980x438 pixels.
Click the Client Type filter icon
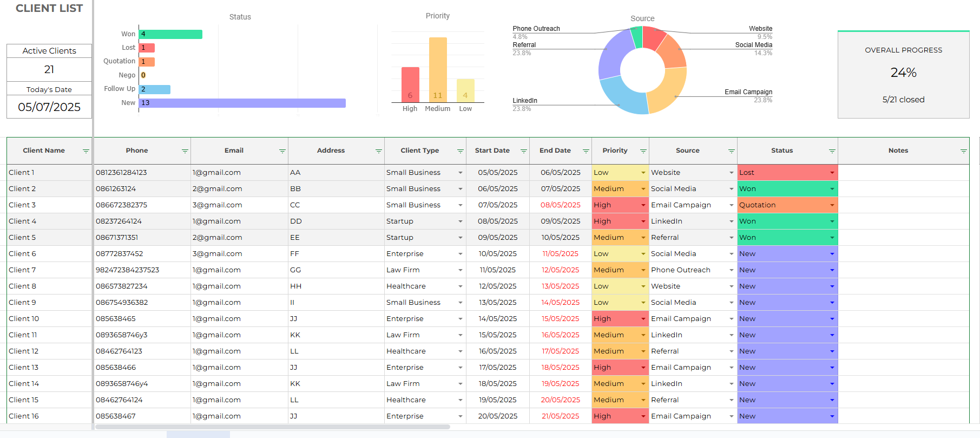click(x=460, y=151)
